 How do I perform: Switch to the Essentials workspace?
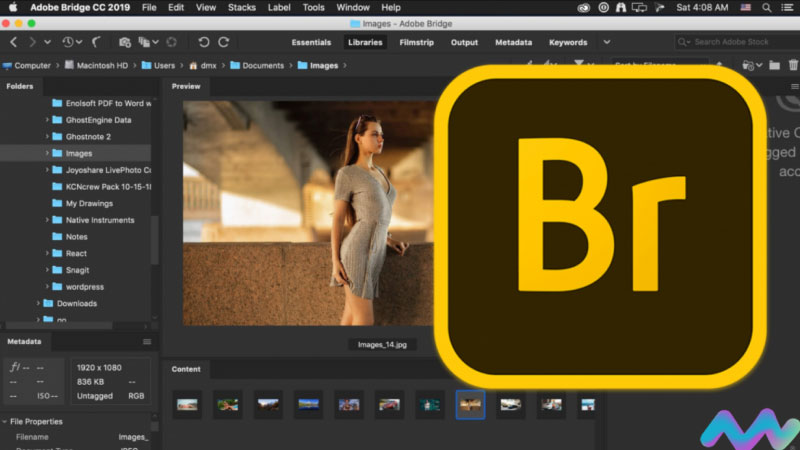pos(311,42)
